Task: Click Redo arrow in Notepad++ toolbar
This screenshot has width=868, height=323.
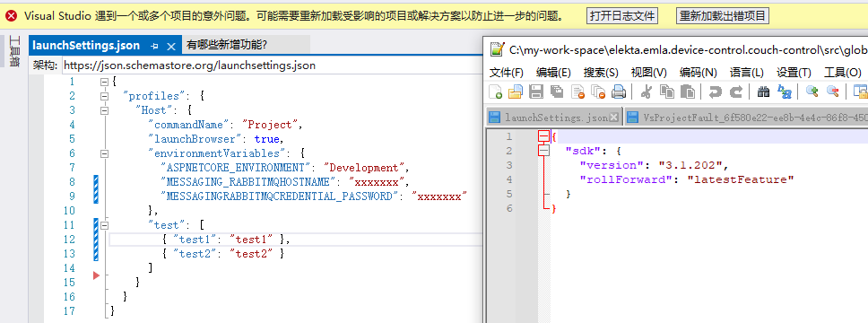Action: coord(735,92)
